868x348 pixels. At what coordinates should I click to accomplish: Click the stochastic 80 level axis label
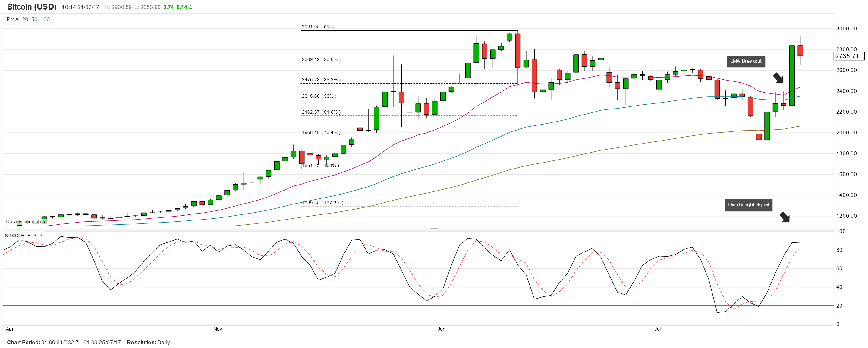click(839, 250)
